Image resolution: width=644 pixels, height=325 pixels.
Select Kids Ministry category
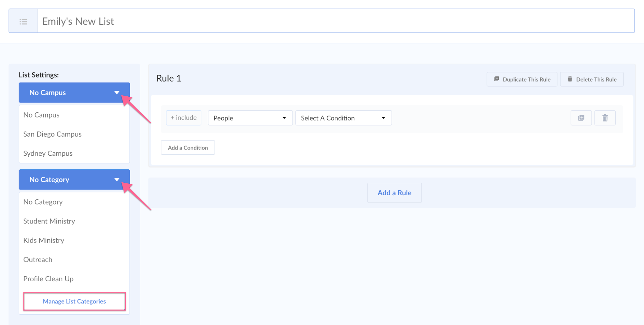[x=43, y=241]
